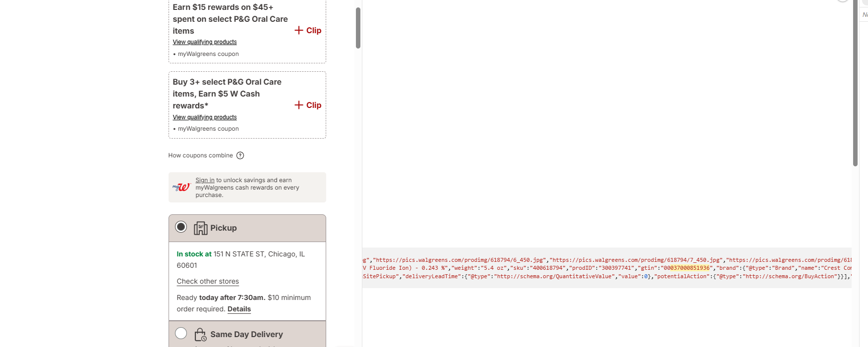Click the schema.org/BuyAction URL in source
Screen dimensions: 868x347
790,276
